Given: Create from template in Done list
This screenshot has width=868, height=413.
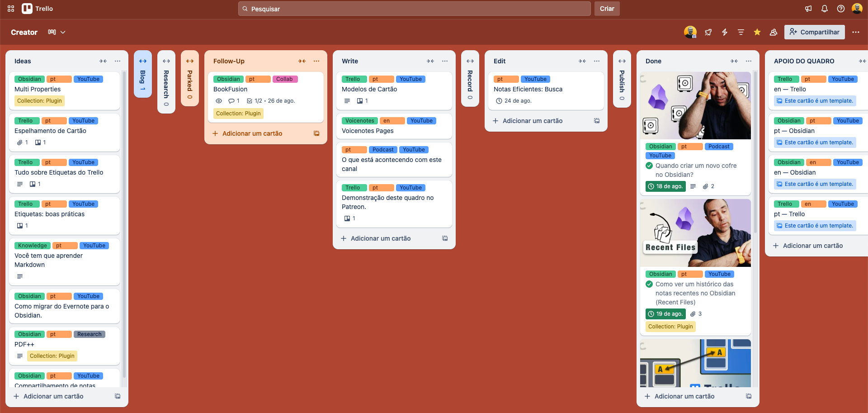Looking at the screenshot, I should tap(749, 396).
